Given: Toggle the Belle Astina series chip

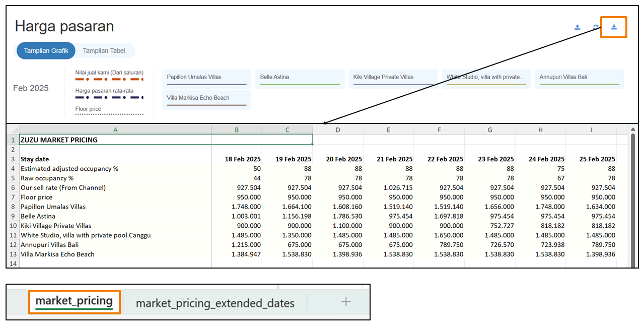Looking at the screenshot, I should click(300, 79).
